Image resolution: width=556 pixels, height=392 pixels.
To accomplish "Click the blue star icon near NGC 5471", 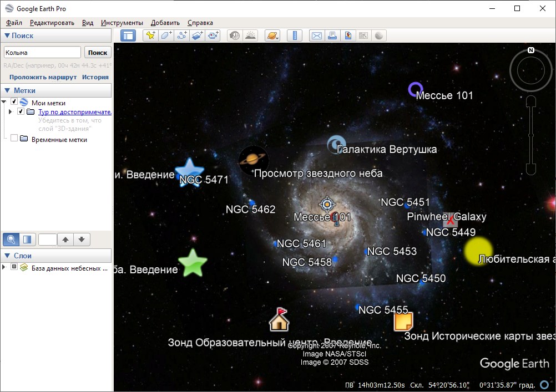I will coord(190,171).
